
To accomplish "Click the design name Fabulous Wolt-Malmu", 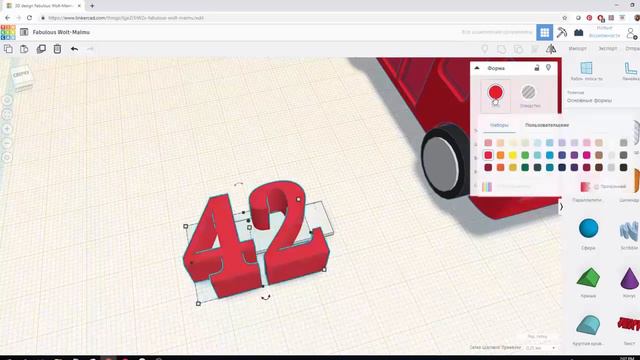I will click(61, 32).
